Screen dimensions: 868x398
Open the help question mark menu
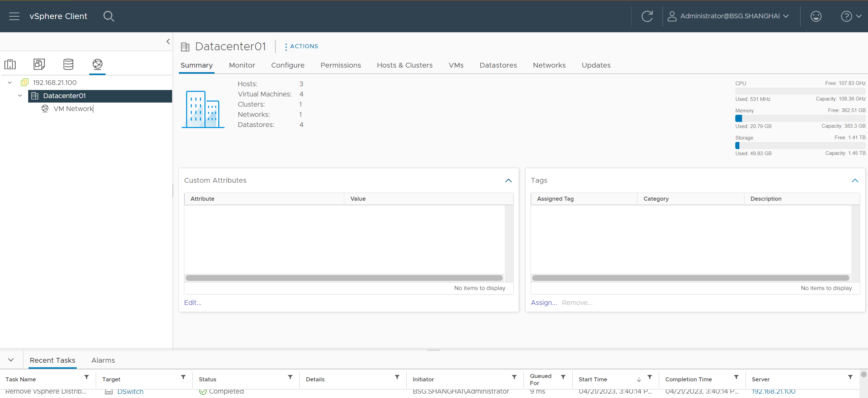coord(851,16)
